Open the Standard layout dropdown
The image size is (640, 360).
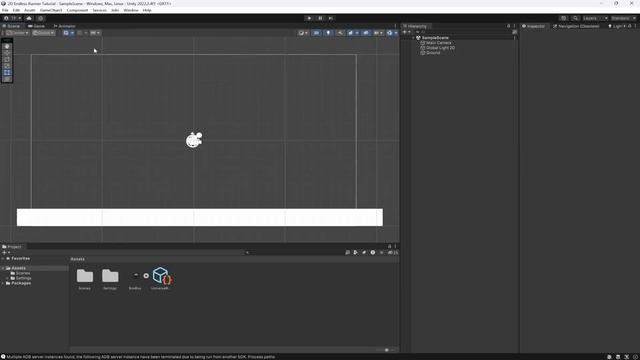point(623,18)
